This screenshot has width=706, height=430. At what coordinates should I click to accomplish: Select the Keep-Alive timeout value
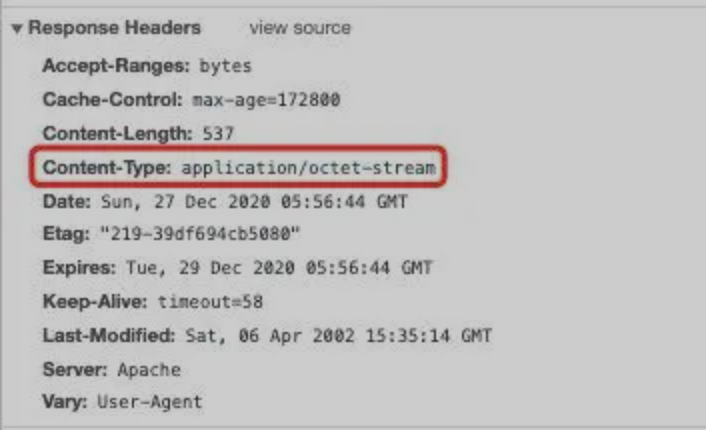click(x=210, y=302)
